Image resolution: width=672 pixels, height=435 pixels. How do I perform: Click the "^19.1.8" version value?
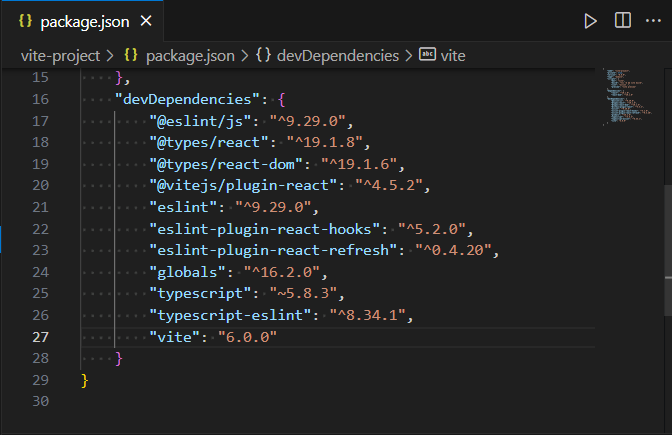click(324, 142)
